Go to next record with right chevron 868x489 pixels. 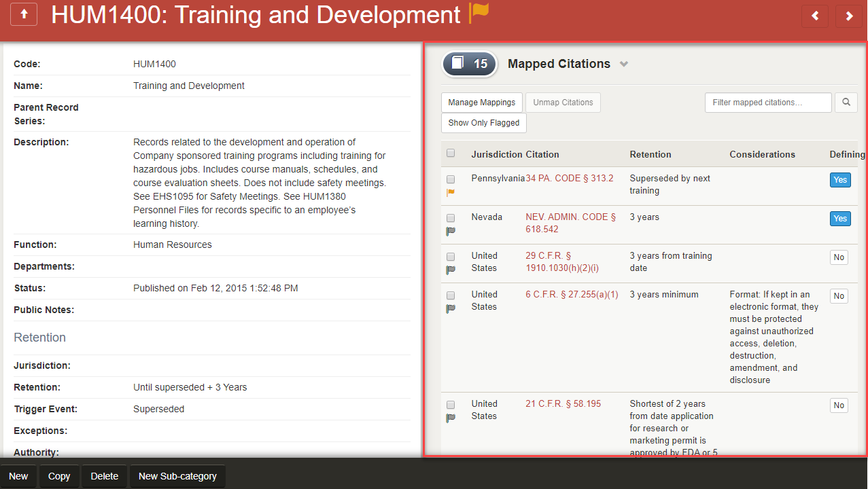pyautogui.click(x=849, y=16)
